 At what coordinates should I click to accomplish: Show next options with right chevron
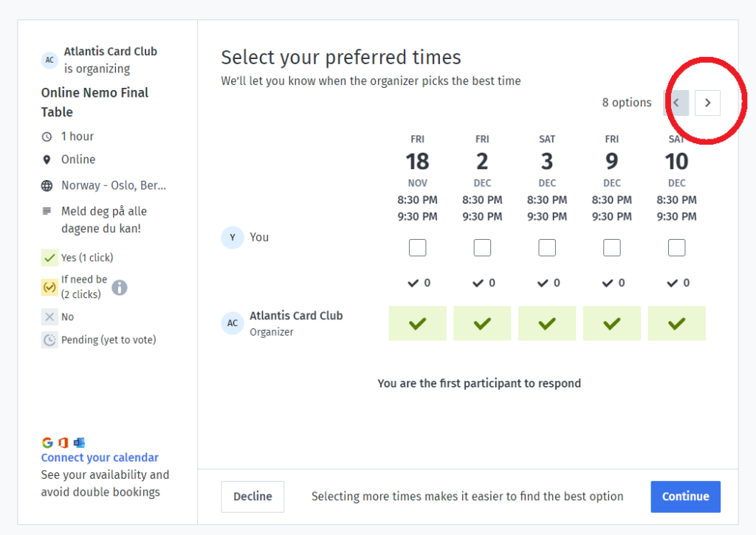(707, 103)
